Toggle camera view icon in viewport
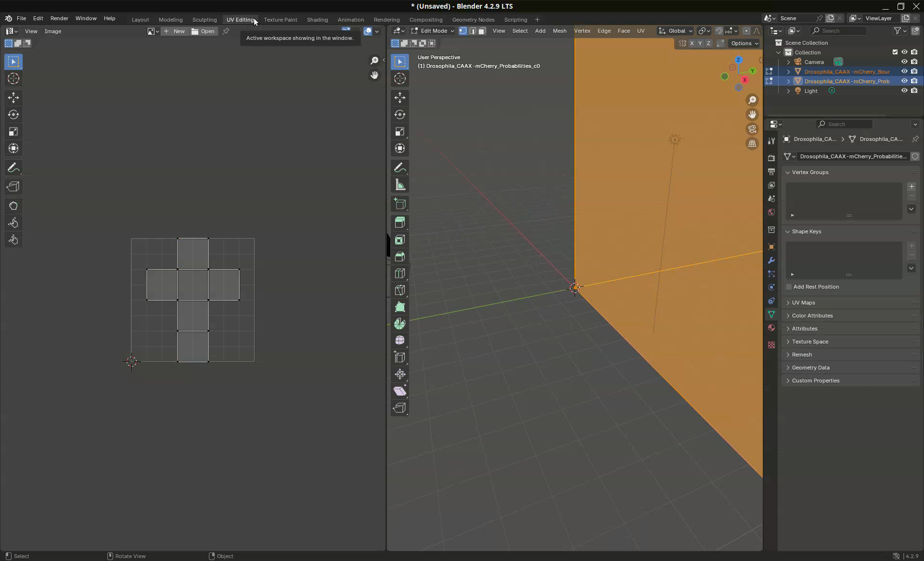 tap(752, 129)
